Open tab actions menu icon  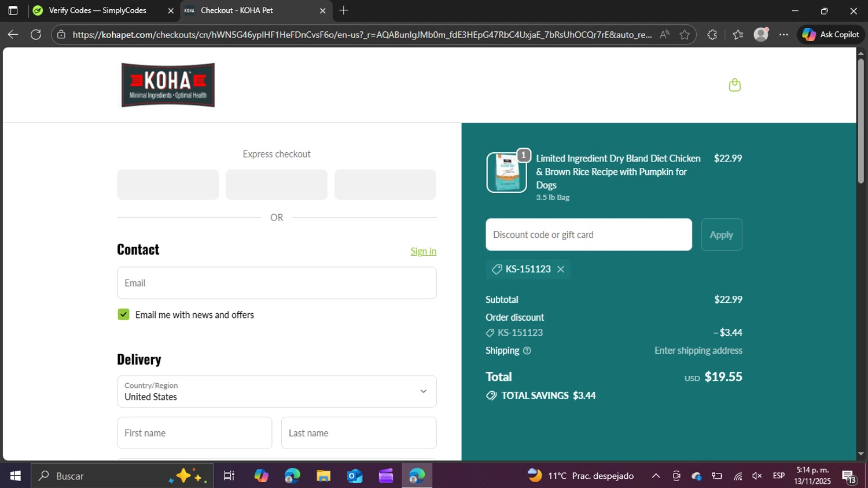(x=13, y=10)
